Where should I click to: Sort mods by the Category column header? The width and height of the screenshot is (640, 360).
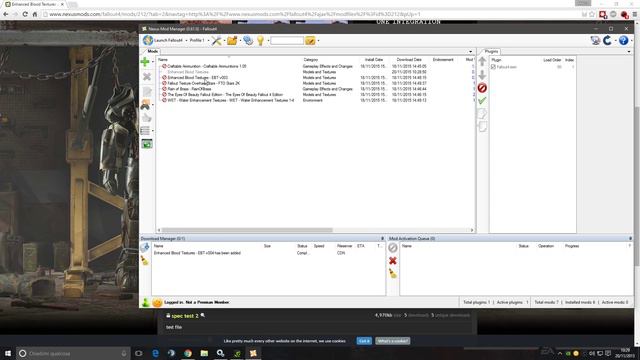point(310,60)
